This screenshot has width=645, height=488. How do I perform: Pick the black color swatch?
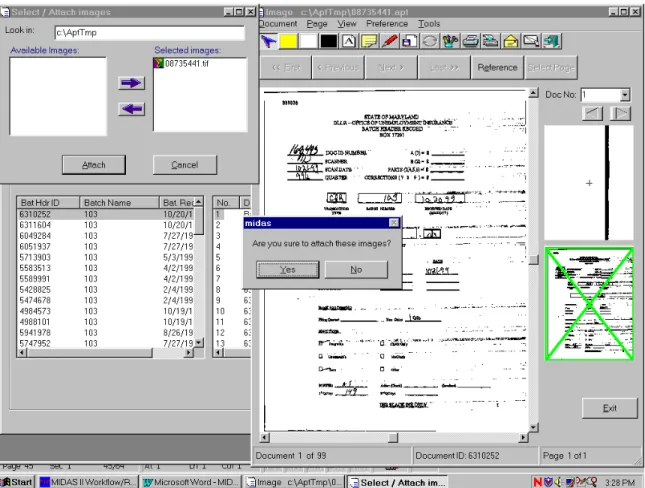click(329, 41)
